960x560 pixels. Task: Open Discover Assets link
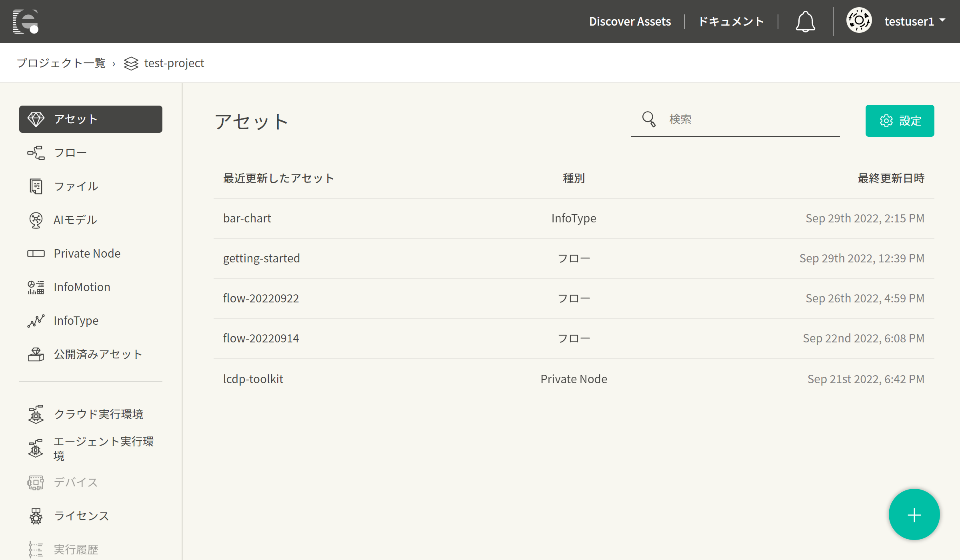[630, 22]
